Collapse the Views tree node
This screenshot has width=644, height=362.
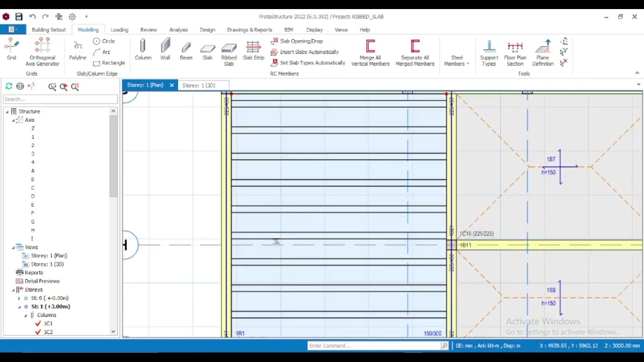14,247
